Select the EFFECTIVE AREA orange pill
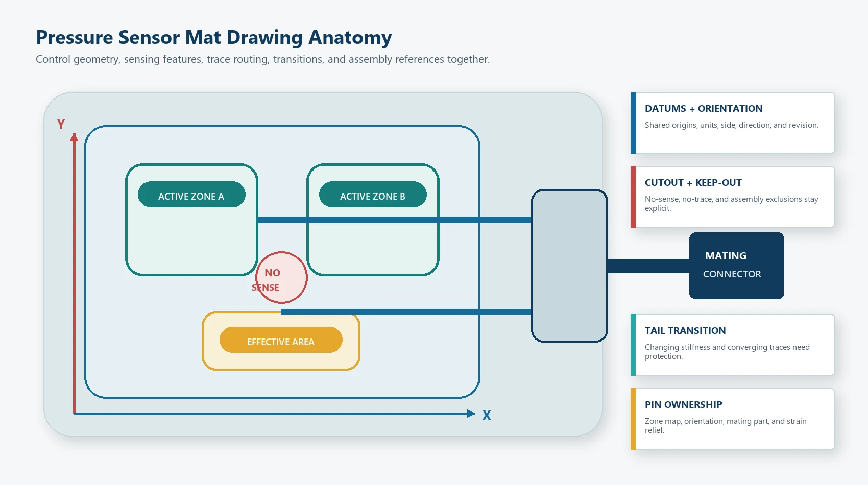This screenshot has width=868, height=485. [281, 340]
